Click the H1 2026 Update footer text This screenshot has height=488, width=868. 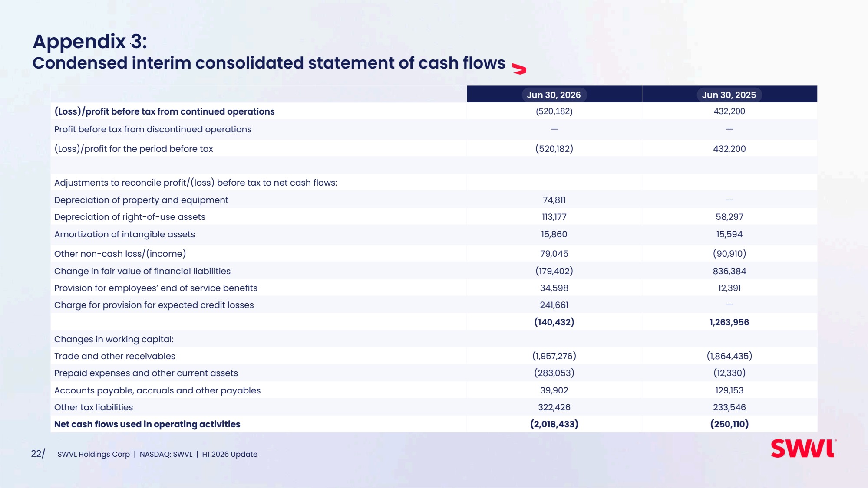pos(230,454)
